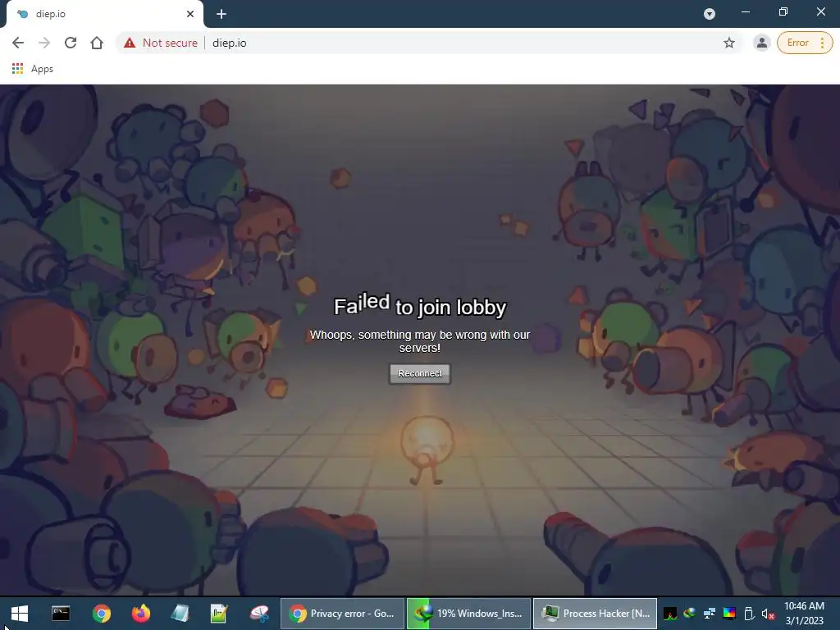Open the muted volume tray icon
The width and height of the screenshot is (840, 630).
pos(768,614)
